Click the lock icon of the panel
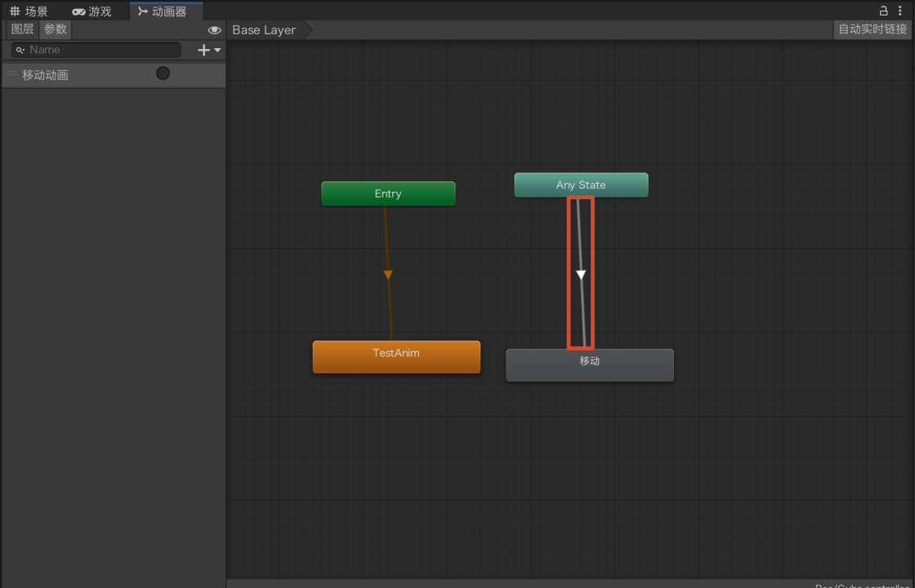The image size is (915, 588). (883, 11)
